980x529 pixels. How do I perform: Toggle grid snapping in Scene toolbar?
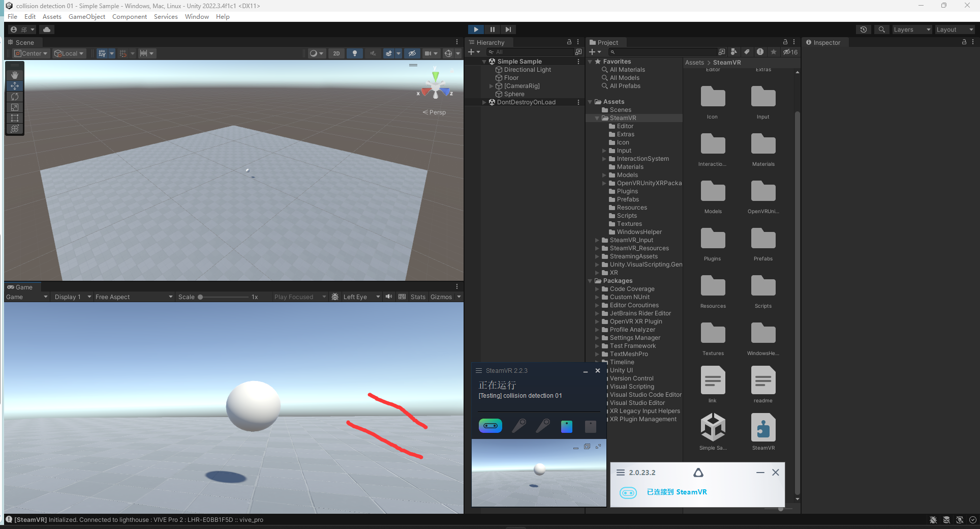pyautogui.click(x=122, y=53)
